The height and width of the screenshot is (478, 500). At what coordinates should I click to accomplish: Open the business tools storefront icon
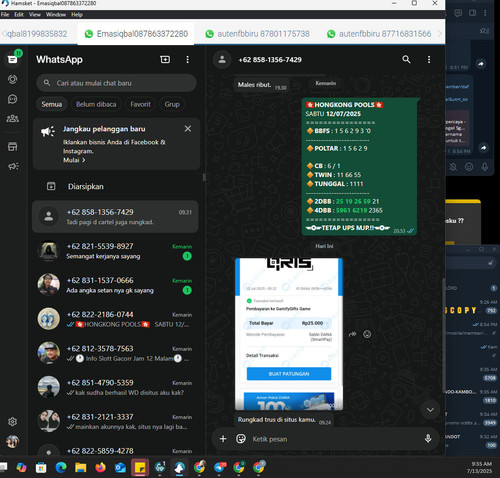tap(13, 146)
